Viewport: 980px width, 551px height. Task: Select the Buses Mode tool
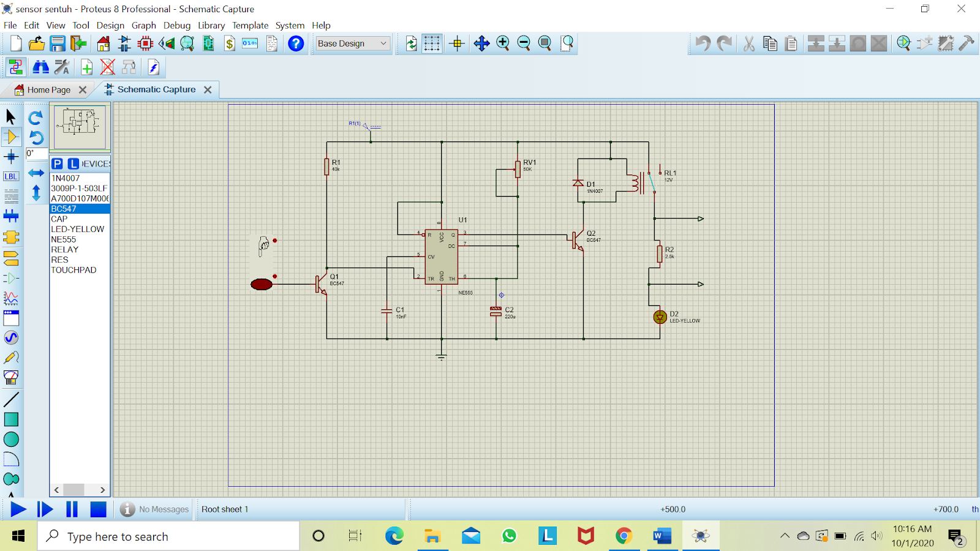[11, 216]
